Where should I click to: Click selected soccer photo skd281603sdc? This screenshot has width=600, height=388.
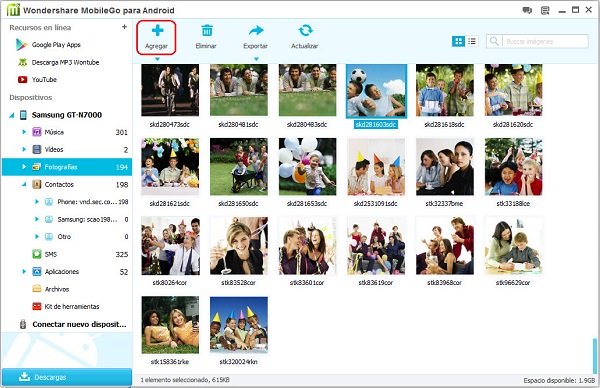tap(376, 91)
